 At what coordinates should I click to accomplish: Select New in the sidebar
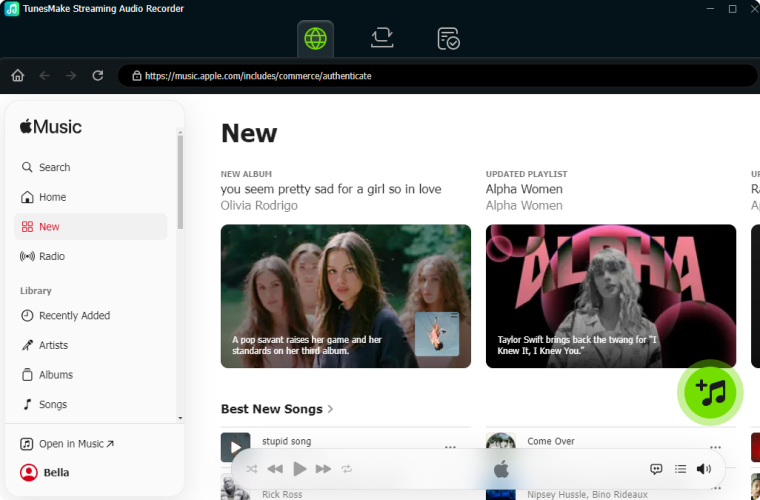click(91, 227)
